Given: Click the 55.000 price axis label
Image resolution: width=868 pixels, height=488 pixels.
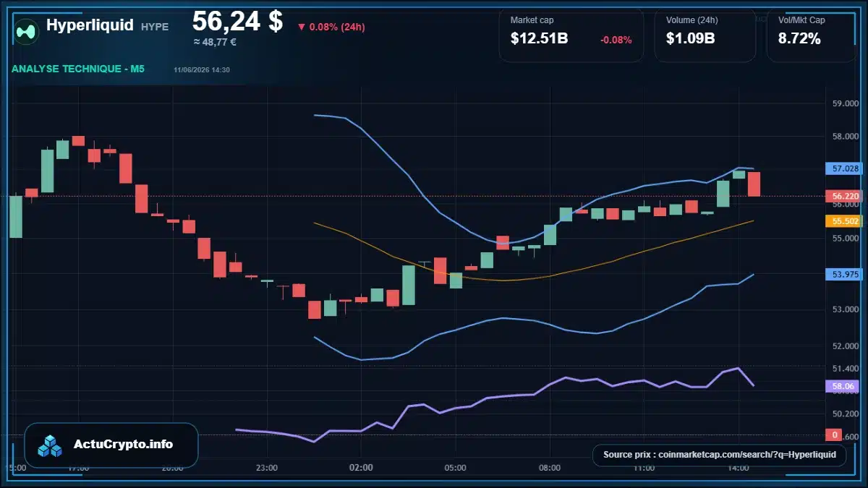Looking at the screenshot, I should [846, 238].
